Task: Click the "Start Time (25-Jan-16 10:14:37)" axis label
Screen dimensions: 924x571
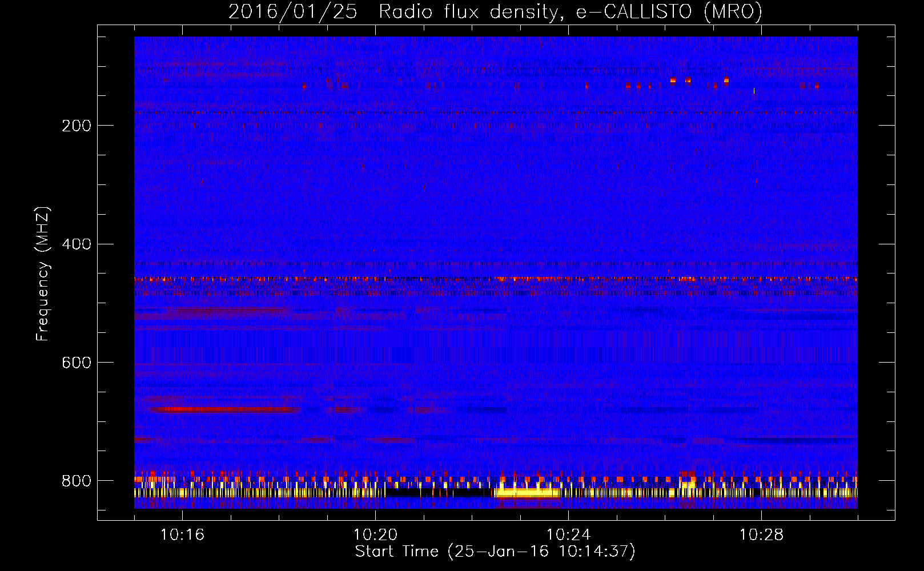Action: (x=495, y=552)
